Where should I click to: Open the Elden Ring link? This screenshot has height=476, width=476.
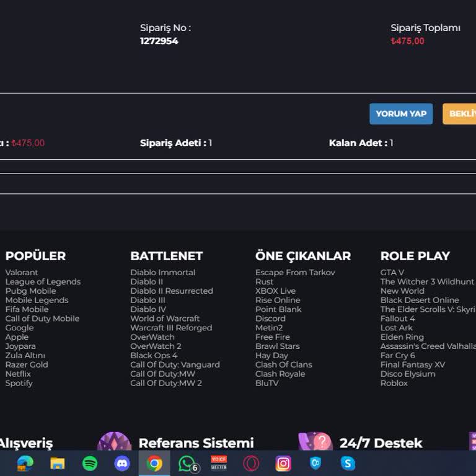pyautogui.click(x=402, y=337)
